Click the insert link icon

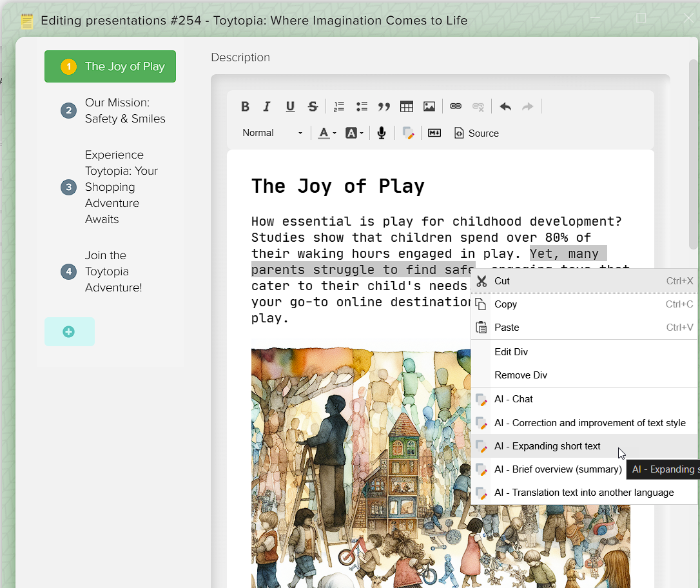(x=455, y=107)
